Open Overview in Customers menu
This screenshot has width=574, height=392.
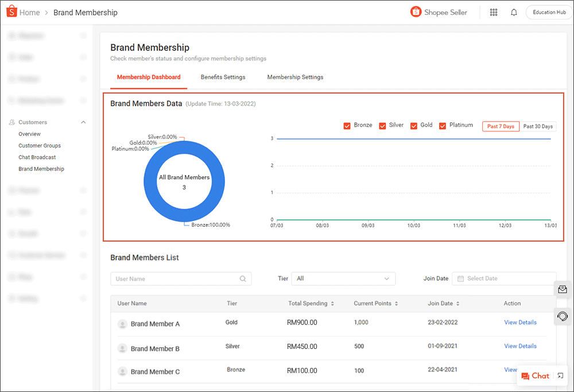pos(30,134)
